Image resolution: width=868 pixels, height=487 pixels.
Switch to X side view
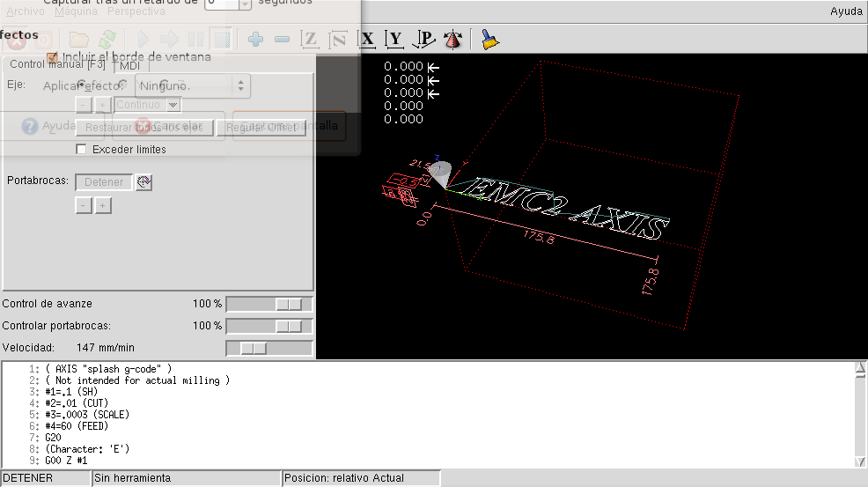(x=366, y=40)
